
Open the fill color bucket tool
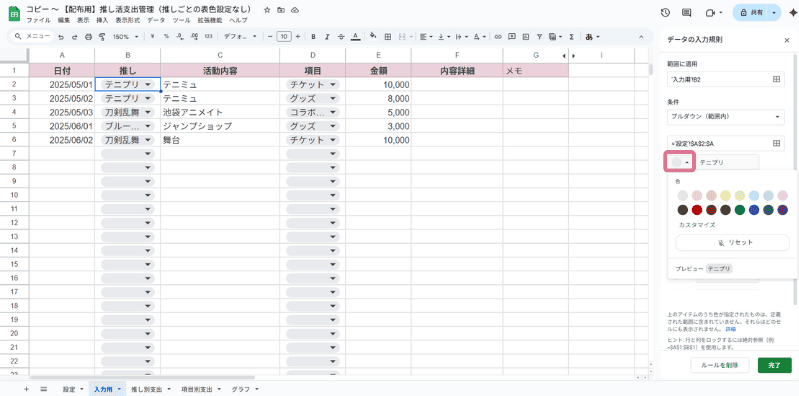coord(373,37)
